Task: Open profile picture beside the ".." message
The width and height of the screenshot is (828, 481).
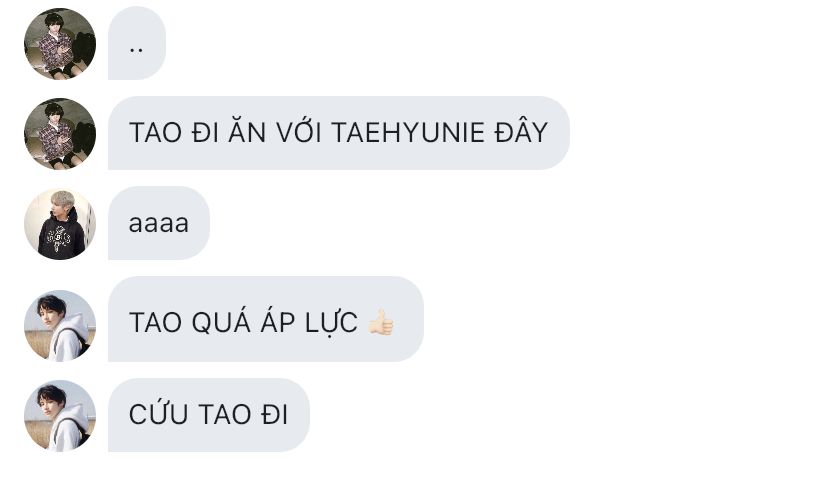Action: [60, 43]
